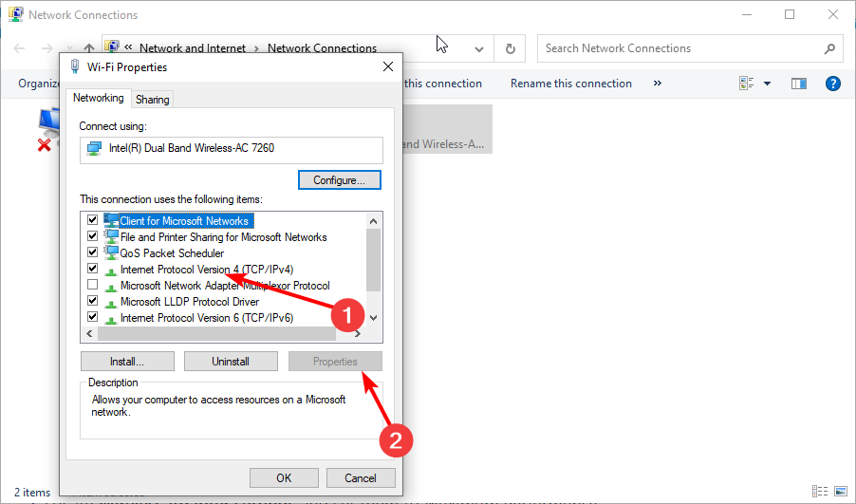Viewport: 856px width, 504px height.
Task: Click the QoS Packet Scheduler icon
Action: (x=111, y=252)
